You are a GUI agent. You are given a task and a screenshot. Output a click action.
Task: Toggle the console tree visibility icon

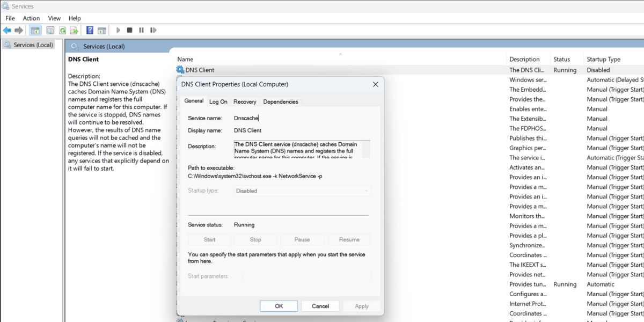pos(36,31)
